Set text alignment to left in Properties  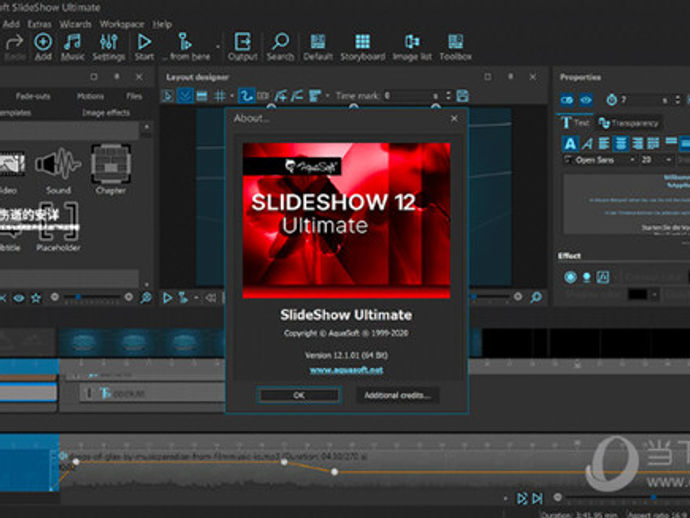[604, 143]
